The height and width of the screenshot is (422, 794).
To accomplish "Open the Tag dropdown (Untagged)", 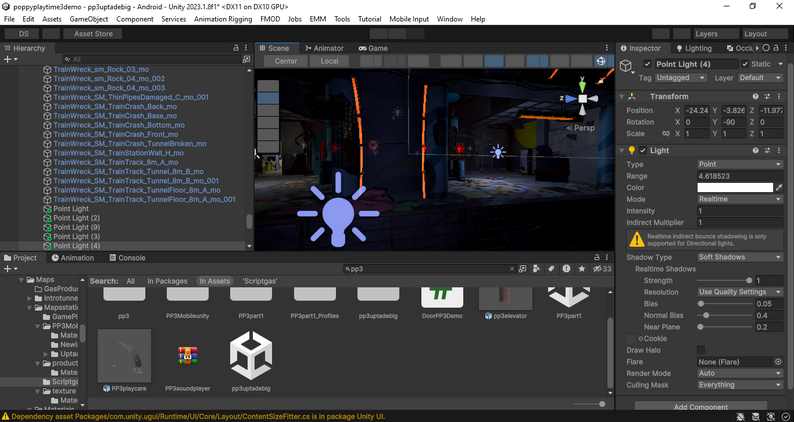I will [680, 78].
